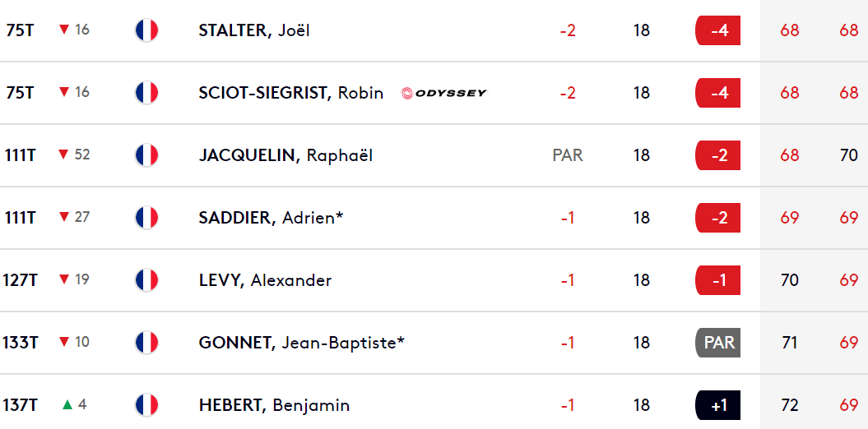Expand SADDIER, Adrien leaderboard row
868x429 pixels.
pos(434,218)
